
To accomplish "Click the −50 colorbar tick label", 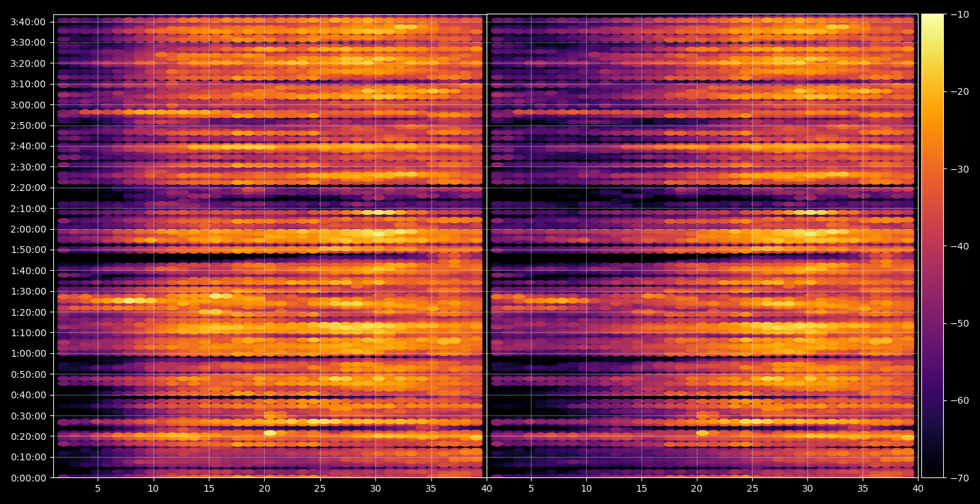I will (x=959, y=323).
